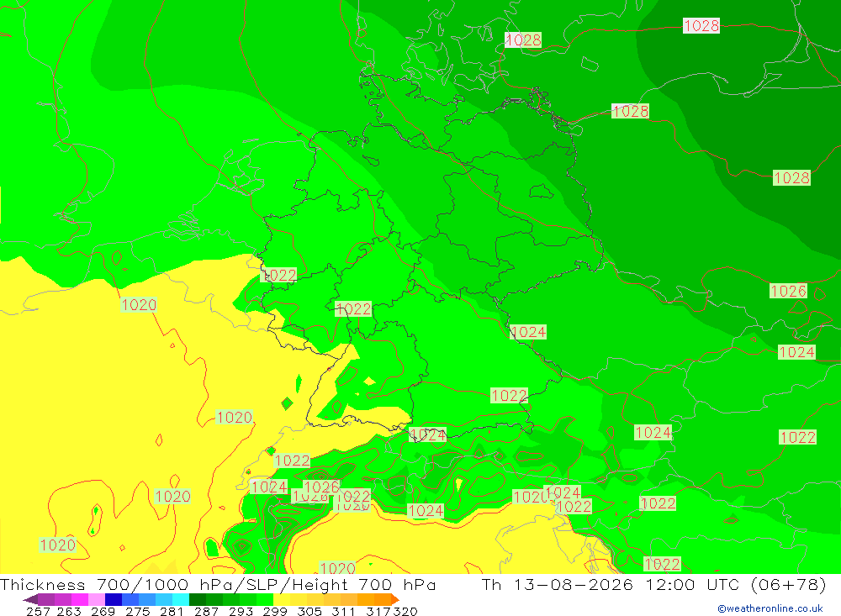Select the legend value 299
This screenshot has height=616, width=841.
(x=275, y=611)
